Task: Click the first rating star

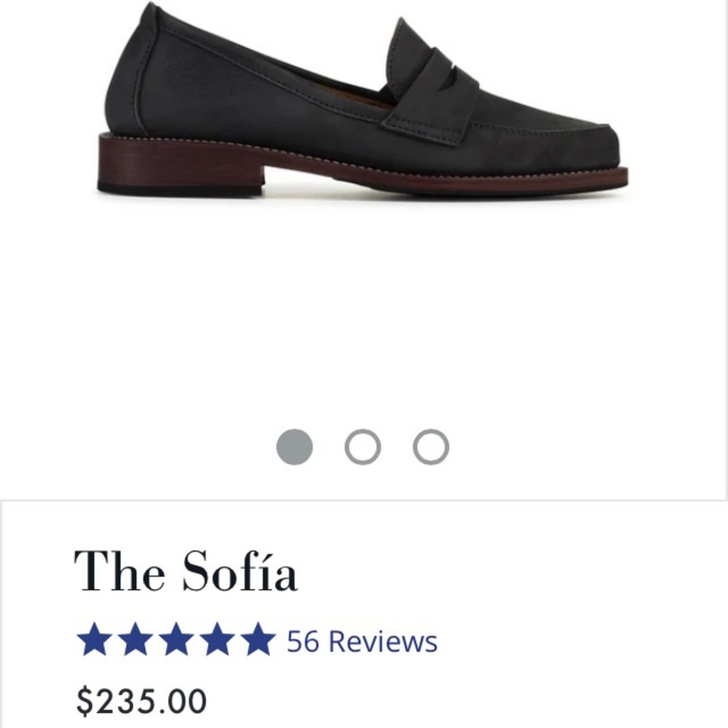Action: [x=94, y=641]
